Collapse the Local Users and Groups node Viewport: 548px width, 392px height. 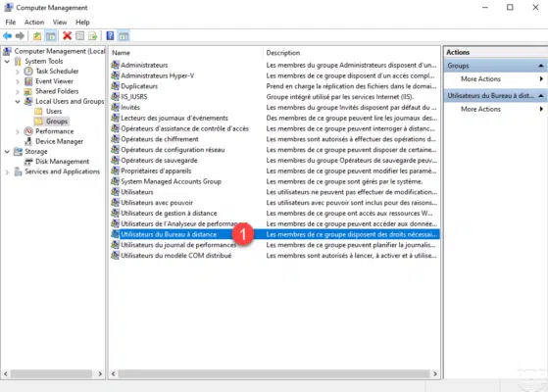[x=17, y=101]
